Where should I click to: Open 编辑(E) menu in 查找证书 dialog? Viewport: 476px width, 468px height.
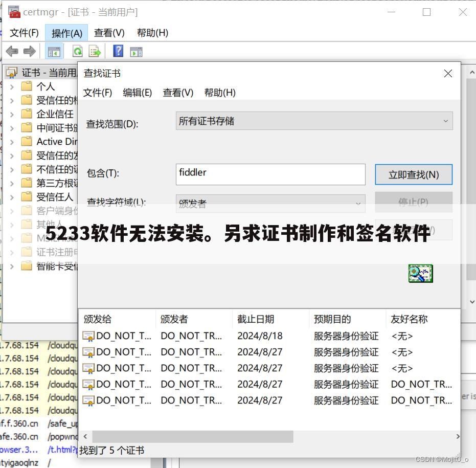137,93
